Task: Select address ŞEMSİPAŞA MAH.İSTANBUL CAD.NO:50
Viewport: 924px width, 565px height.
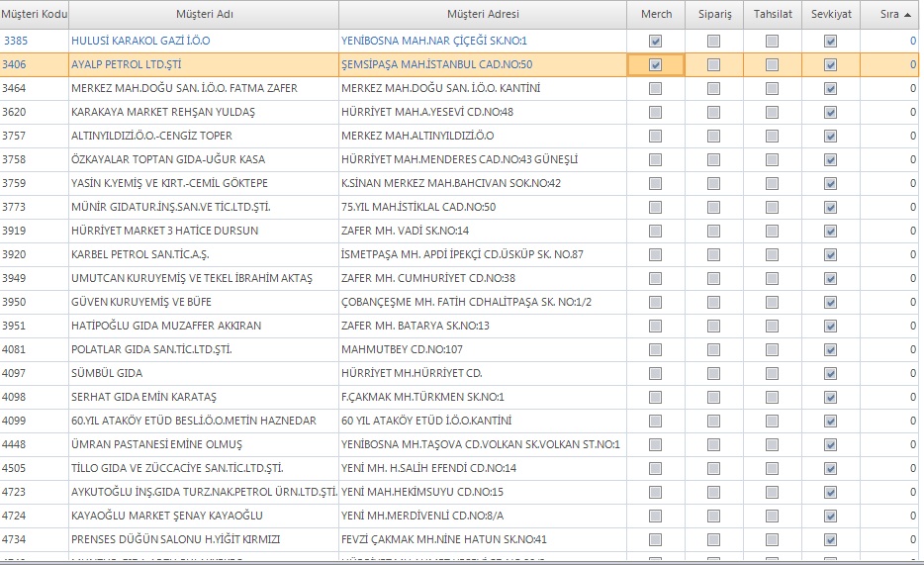Action: tap(483, 64)
